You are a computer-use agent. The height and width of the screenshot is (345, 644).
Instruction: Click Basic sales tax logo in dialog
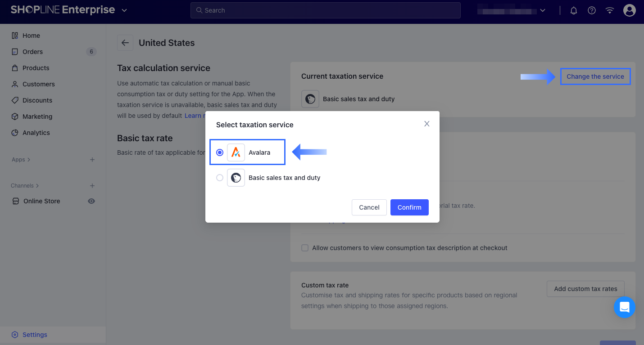pos(236,178)
